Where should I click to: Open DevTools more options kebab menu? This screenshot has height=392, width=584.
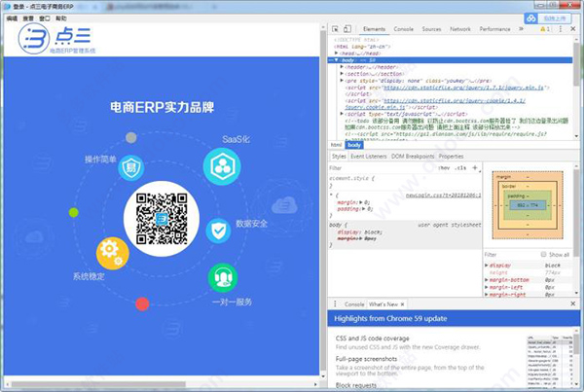pos(561,29)
